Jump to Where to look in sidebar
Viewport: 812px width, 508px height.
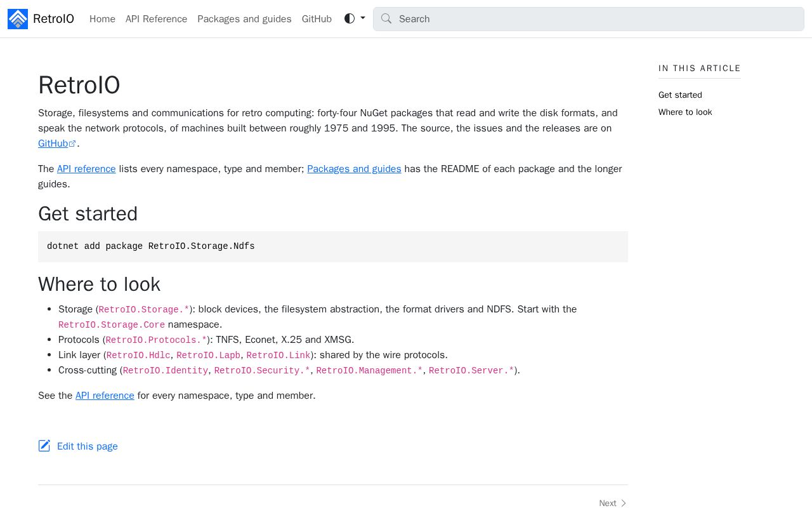[685, 112]
